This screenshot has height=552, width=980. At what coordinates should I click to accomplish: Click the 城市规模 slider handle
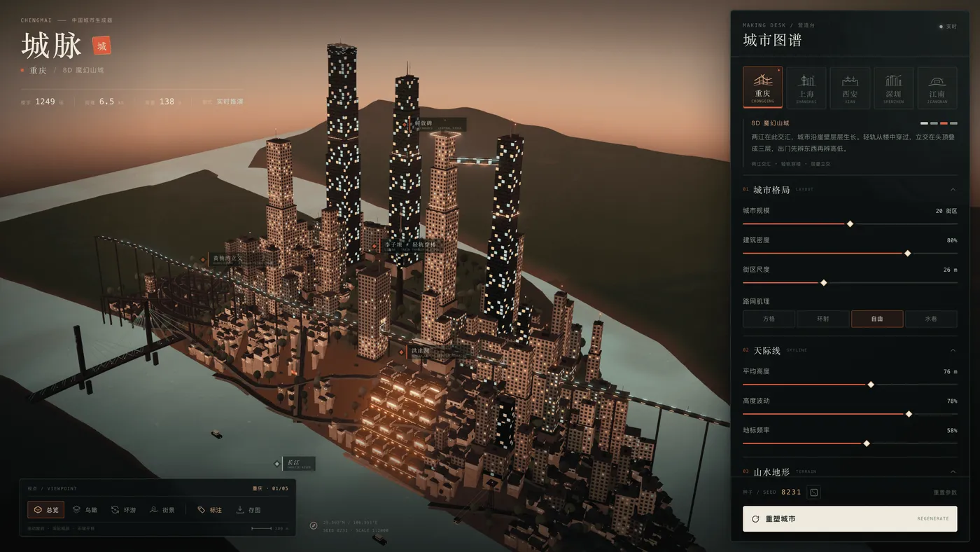pyautogui.click(x=850, y=224)
